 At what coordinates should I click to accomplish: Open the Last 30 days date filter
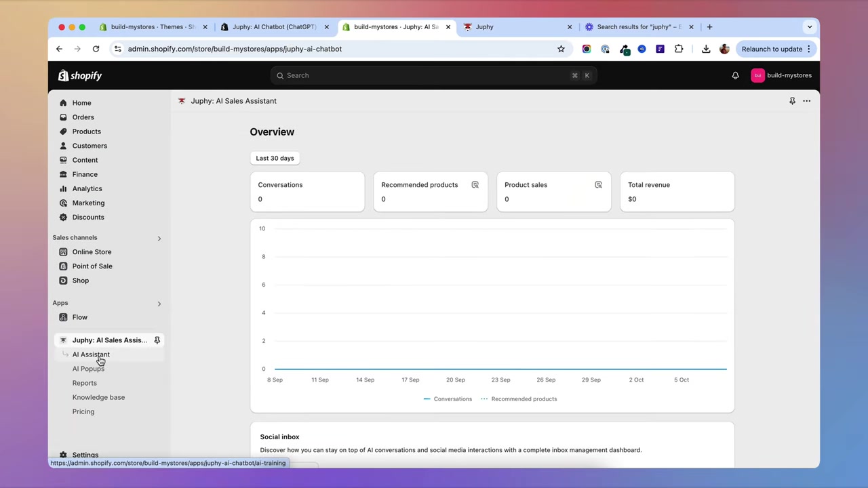(275, 158)
